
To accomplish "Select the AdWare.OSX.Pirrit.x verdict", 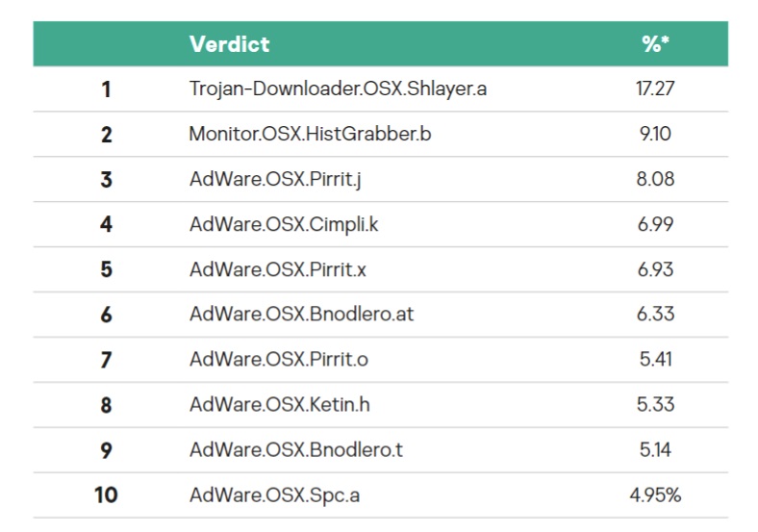I will 278,269.
